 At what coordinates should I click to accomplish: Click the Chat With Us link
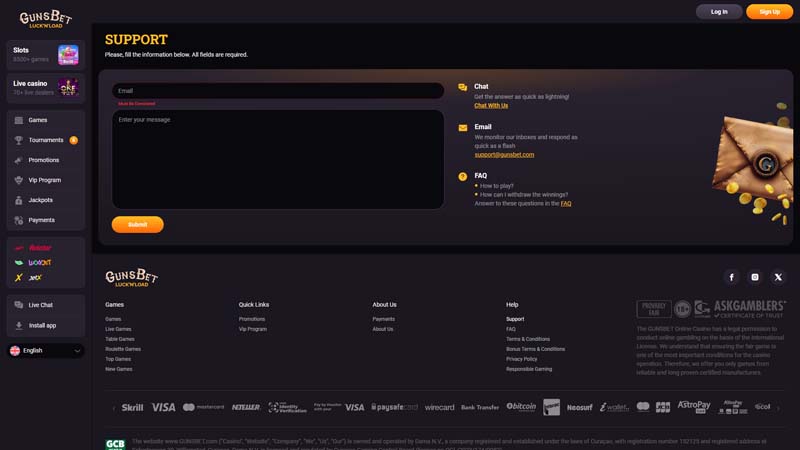click(x=491, y=106)
